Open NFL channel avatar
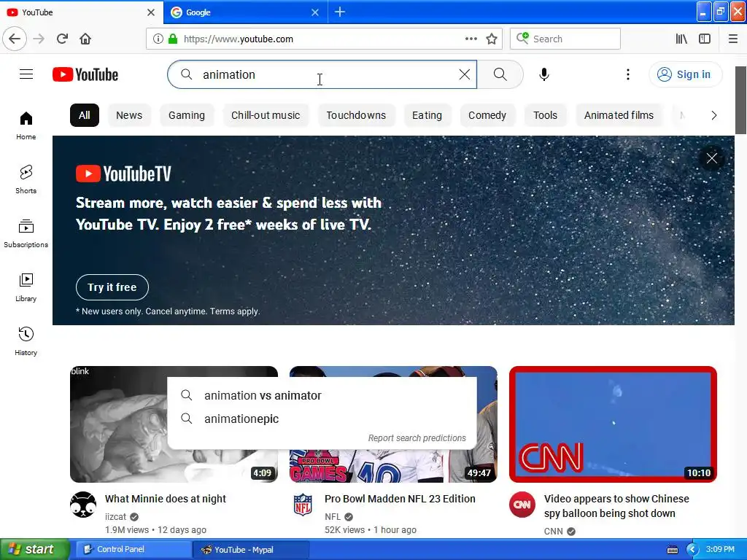Viewport: 747px width, 560px height. tap(303, 505)
